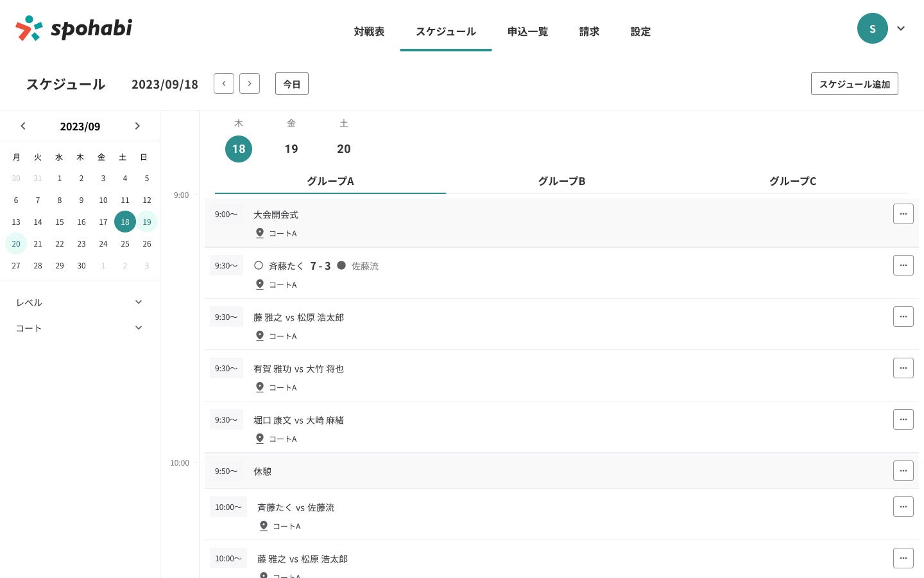Open more options for 大会開会式 row

click(903, 214)
